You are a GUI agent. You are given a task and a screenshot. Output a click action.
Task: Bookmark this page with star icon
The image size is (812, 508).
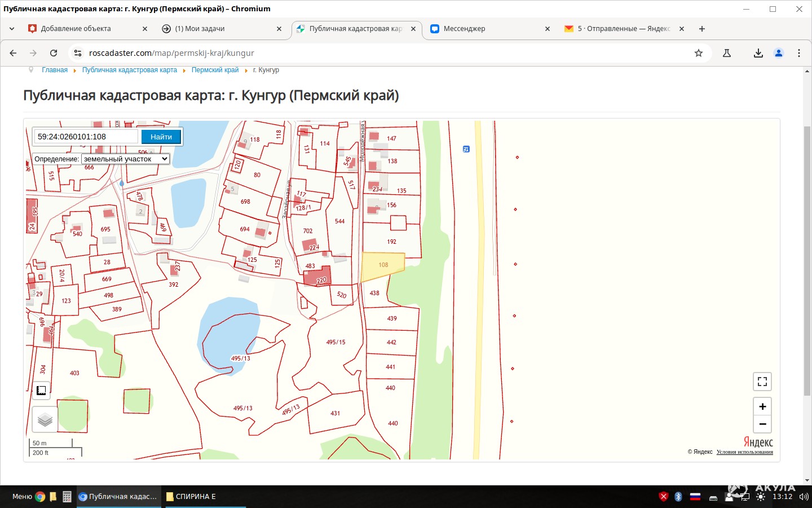click(699, 53)
